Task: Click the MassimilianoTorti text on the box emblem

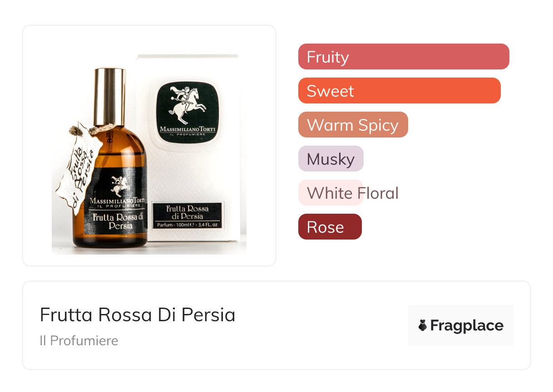Action: click(188, 129)
